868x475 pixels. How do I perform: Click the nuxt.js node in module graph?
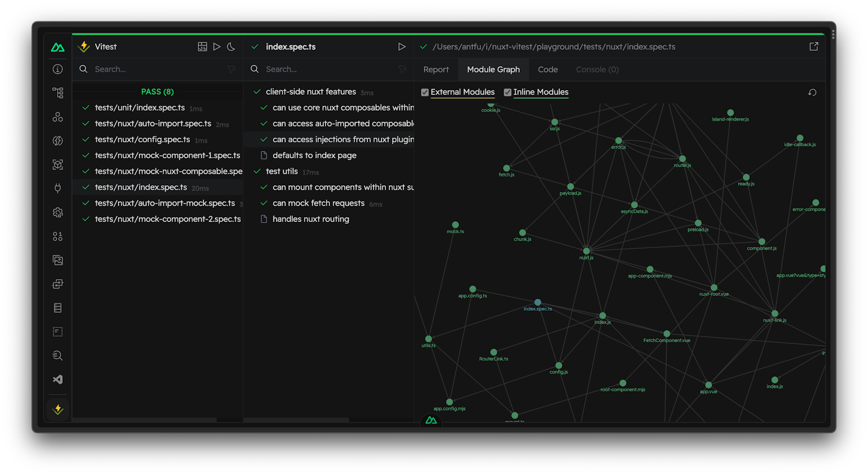(586, 251)
